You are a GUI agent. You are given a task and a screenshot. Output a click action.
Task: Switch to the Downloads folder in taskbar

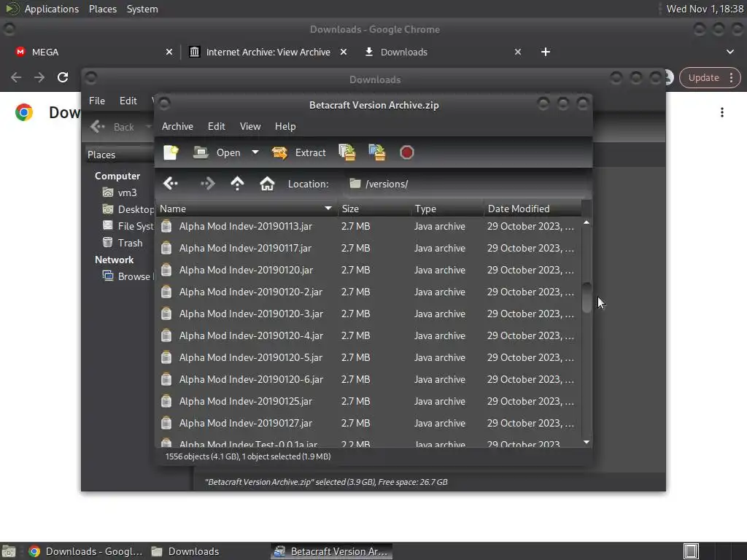(x=185, y=551)
